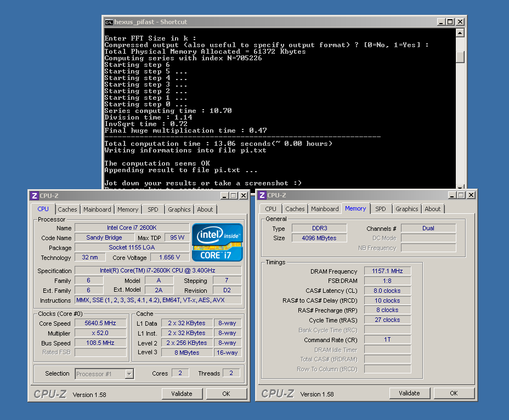Click the FSB:DRAM 1:8 ratio value
This screenshot has height=420, width=509.
388,281
